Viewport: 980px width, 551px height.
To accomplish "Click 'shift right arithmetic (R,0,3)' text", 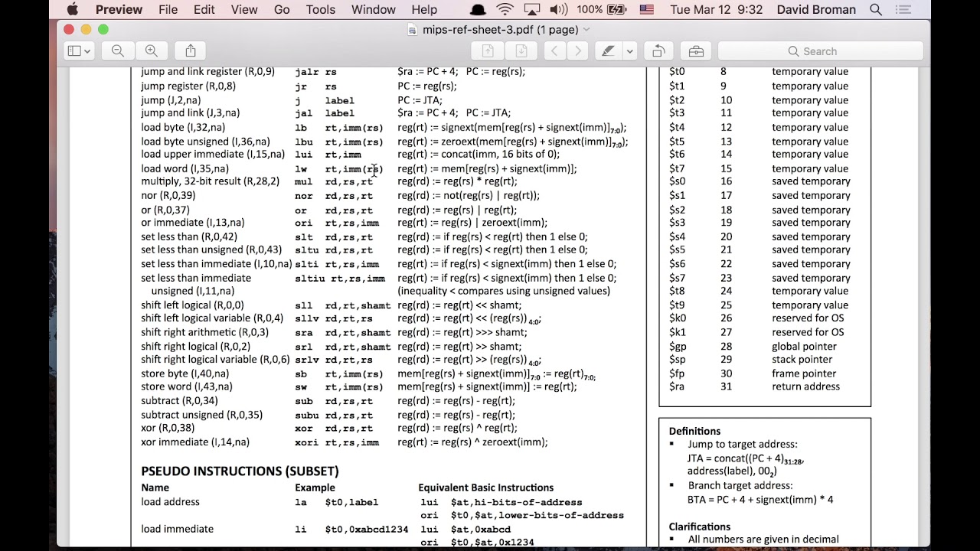I will (204, 333).
